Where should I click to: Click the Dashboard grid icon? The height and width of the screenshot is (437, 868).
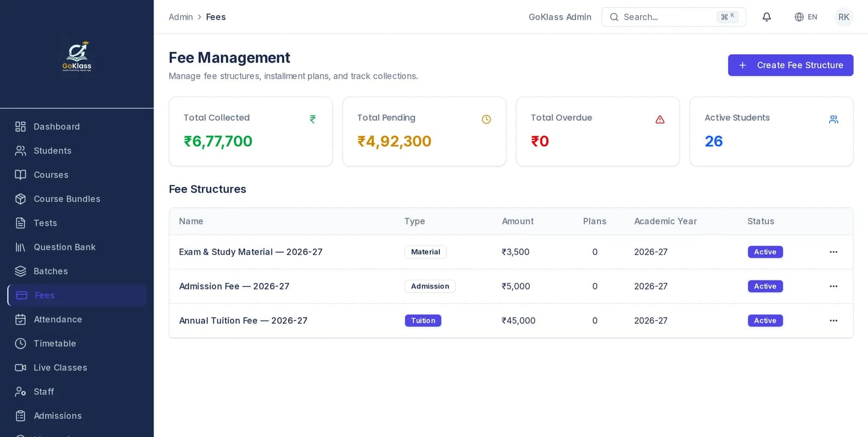click(x=21, y=126)
